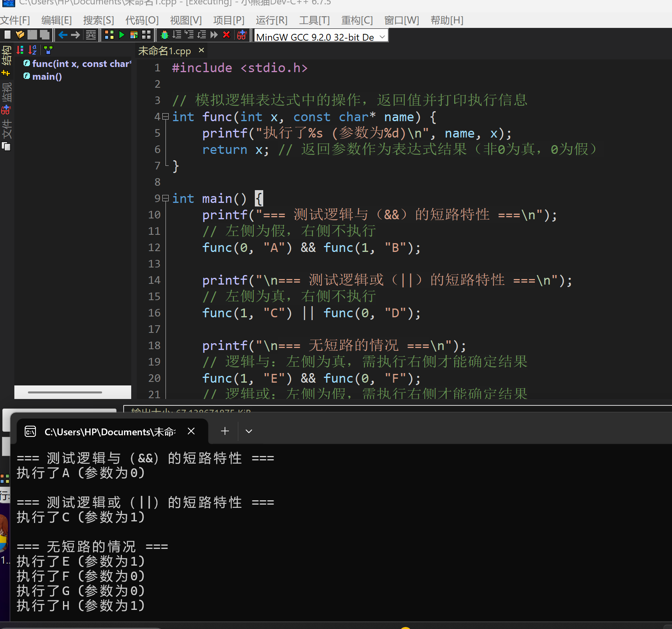
Task: Save the current file
Action: pos(32,35)
